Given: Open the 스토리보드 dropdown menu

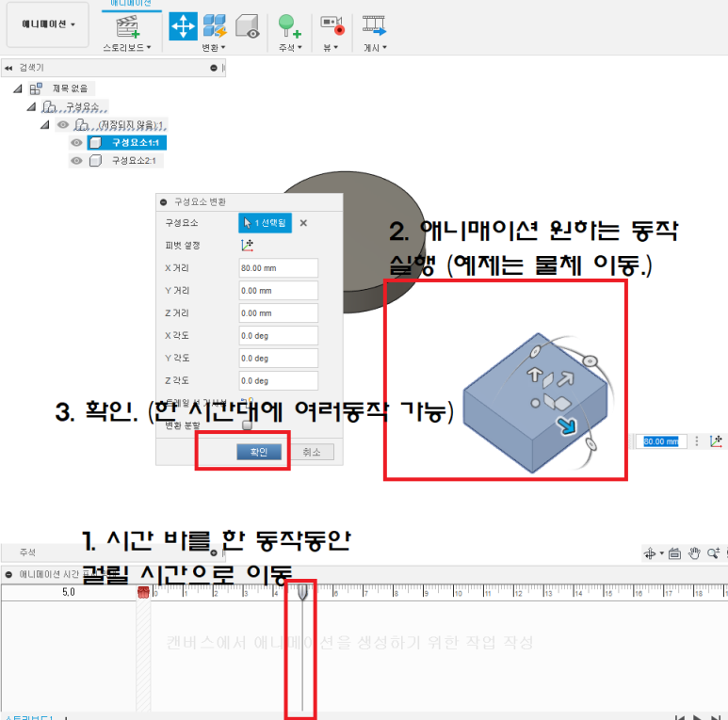Looking at the screenshot, I should pos(127,47).
